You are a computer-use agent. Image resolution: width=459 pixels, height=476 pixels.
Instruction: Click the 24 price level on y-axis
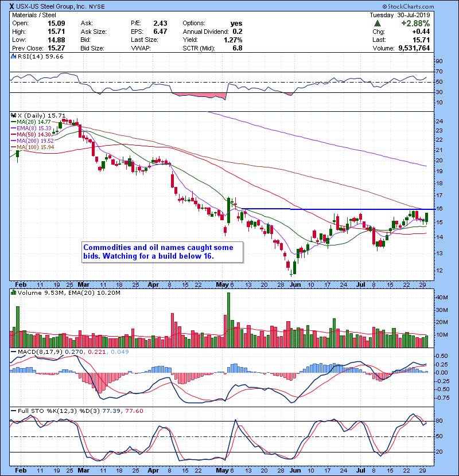pyautogui.click(x=439, y=122)
